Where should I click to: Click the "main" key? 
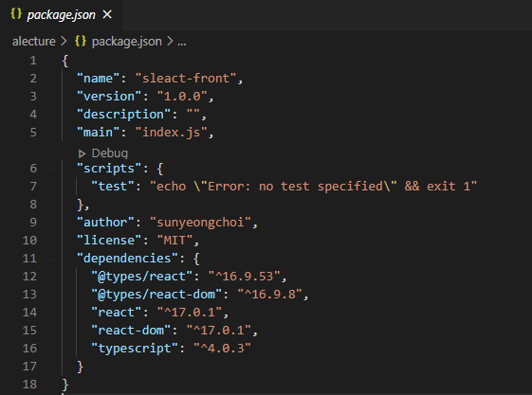(98, 132)
